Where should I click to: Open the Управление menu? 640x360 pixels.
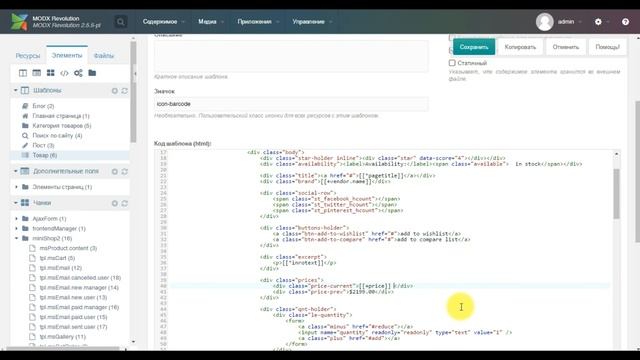tap(309, 22)
